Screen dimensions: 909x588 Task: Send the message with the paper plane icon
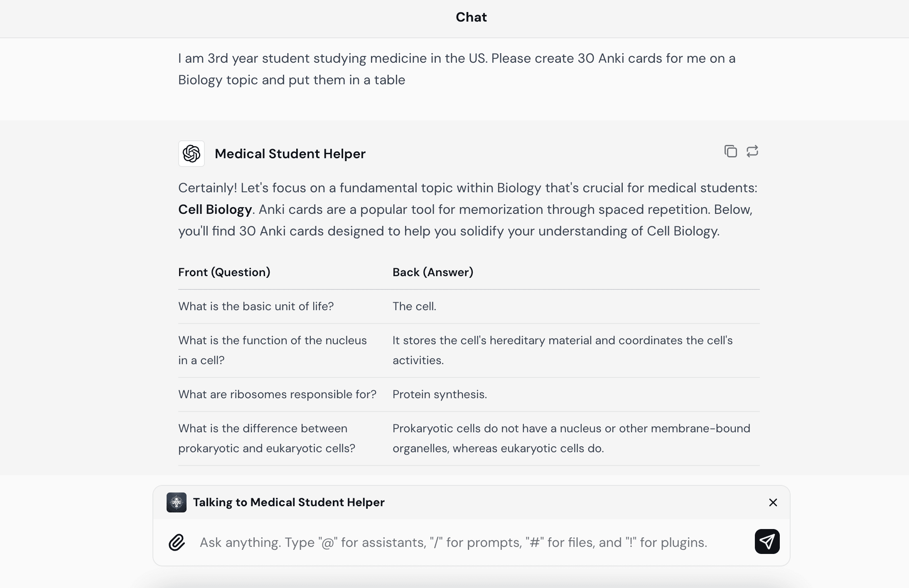767,541
